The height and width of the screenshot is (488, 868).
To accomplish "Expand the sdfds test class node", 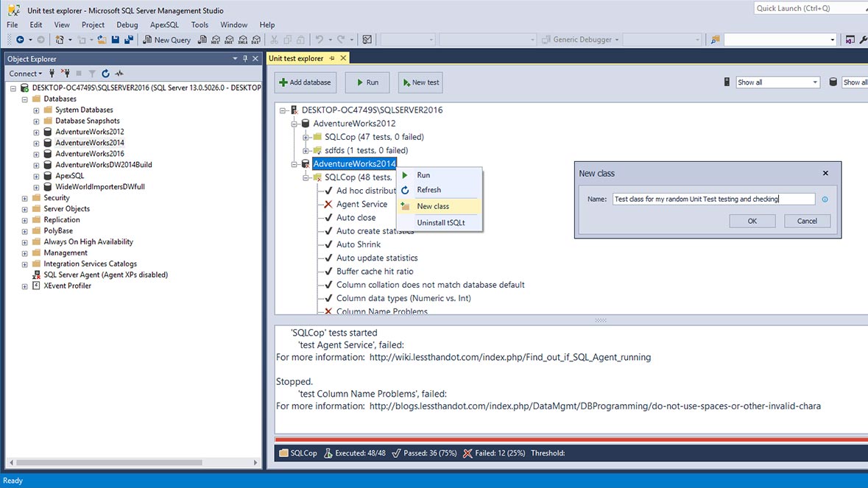I will point(306,150).
